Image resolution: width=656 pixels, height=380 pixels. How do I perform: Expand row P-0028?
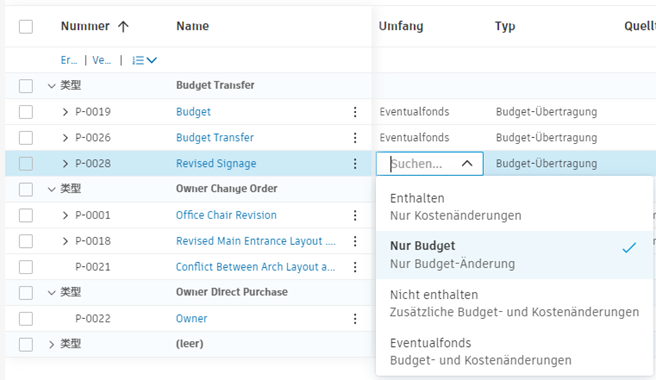(65, 164)
